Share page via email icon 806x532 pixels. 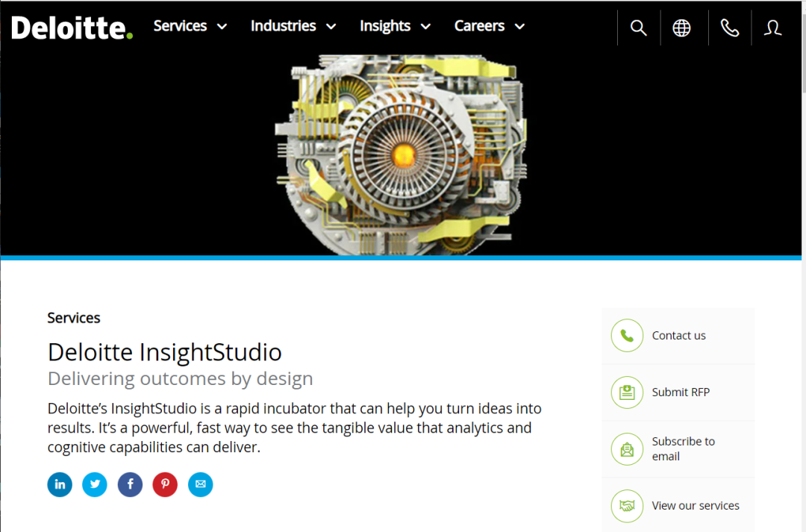pyautogui.click(x=201, y=484)
